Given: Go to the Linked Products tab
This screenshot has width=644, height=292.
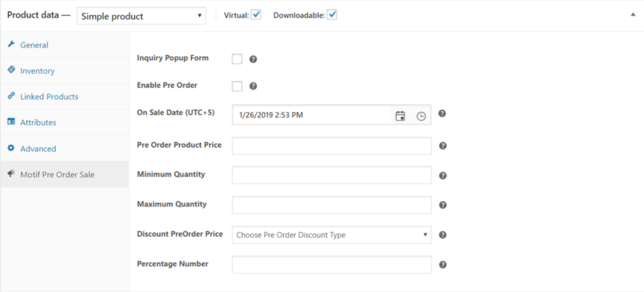Looking at the screenshot, I should coord(49,97).
